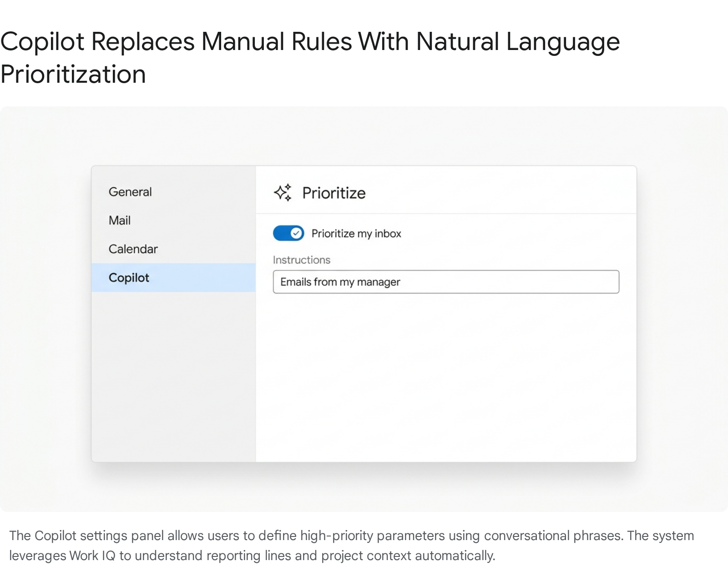This screenshot has height=571, width=728.
Task: Go to the Calendar settings section
Action: [x=133, y=249]
